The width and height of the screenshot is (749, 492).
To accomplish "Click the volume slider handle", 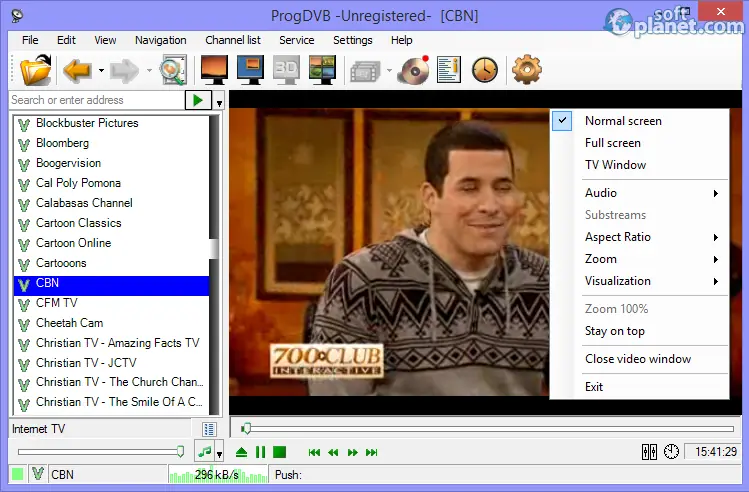I will pyautogui.click(x=180, y=451).
